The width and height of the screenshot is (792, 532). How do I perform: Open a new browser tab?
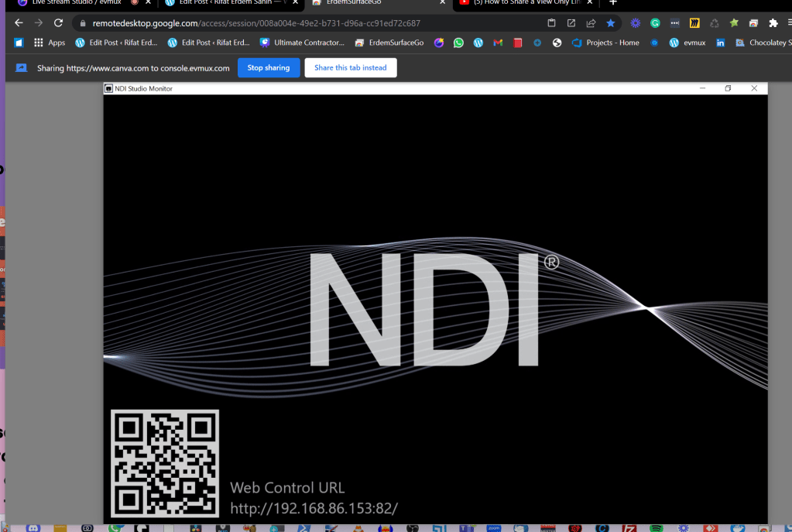613,2
